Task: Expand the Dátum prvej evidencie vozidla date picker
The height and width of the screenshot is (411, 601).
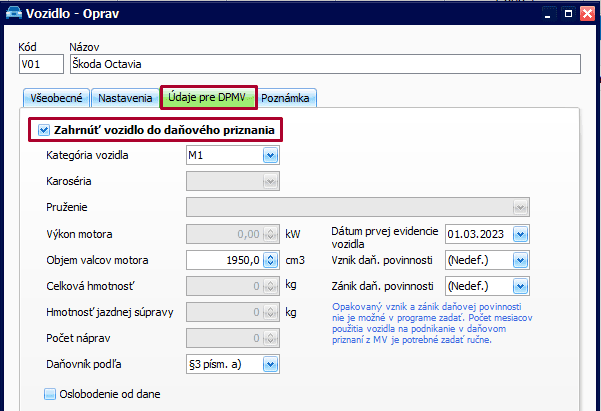Action: click(519, 234)
